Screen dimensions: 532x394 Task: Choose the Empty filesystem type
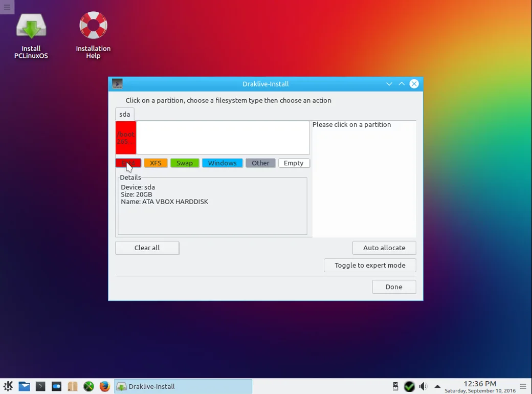294,163
